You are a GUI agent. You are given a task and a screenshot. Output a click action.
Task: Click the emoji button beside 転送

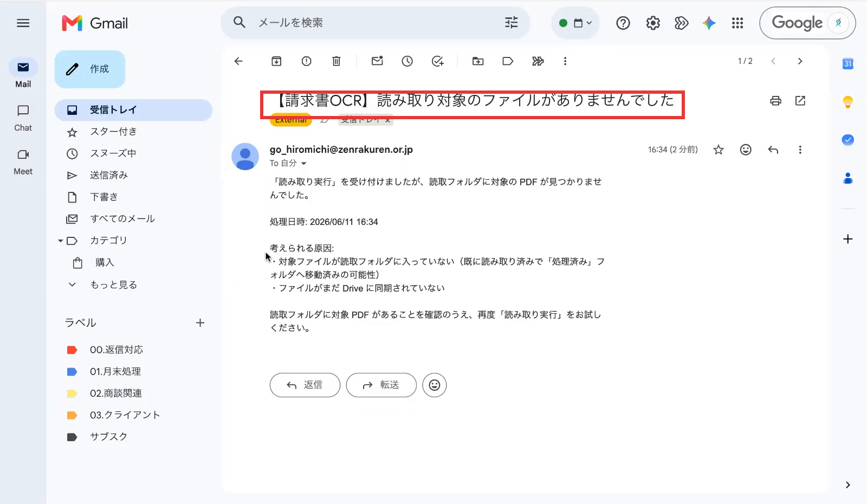pos(435,385)
